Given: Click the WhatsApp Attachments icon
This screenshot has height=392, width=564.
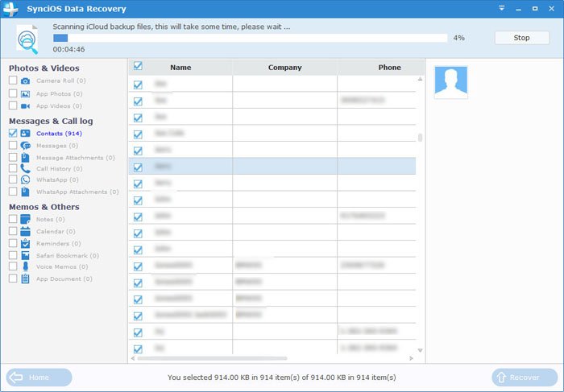Looking at the screenshot, I should pos(25,192).
